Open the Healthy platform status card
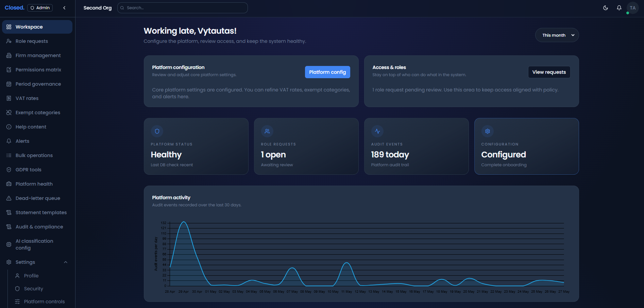 click(x=196, y=147)
